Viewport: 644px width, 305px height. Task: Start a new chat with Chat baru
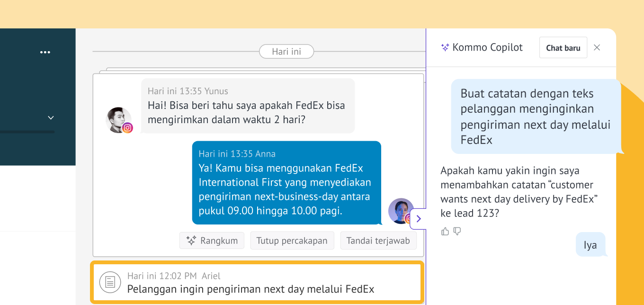click(563, 48)
